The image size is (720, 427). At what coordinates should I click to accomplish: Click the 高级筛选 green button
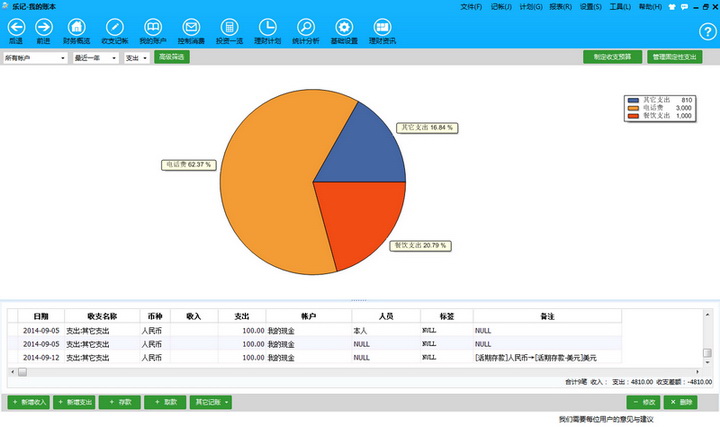click(172, 57)
